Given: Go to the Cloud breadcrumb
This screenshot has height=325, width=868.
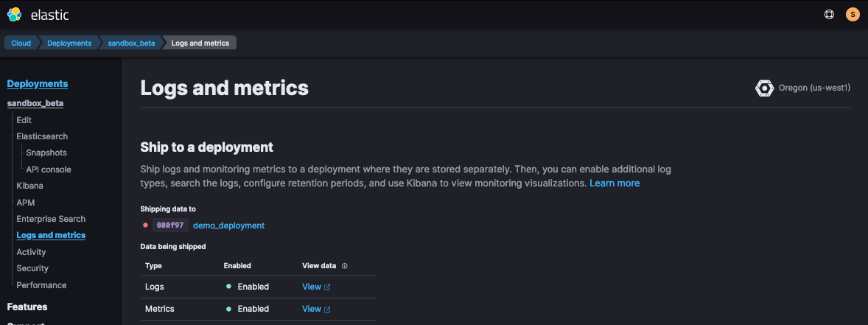Looking at the screenshot, I should point(21,43).
